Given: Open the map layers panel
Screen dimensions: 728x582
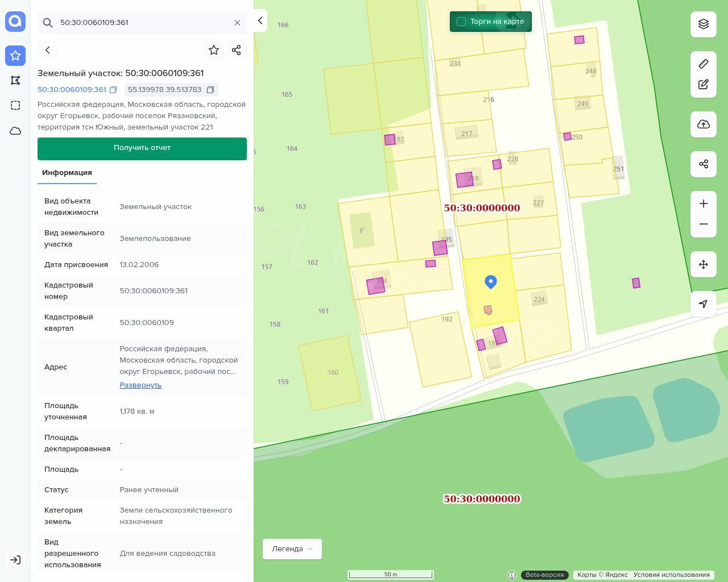Looking at the screenshot, I should 703,24.
